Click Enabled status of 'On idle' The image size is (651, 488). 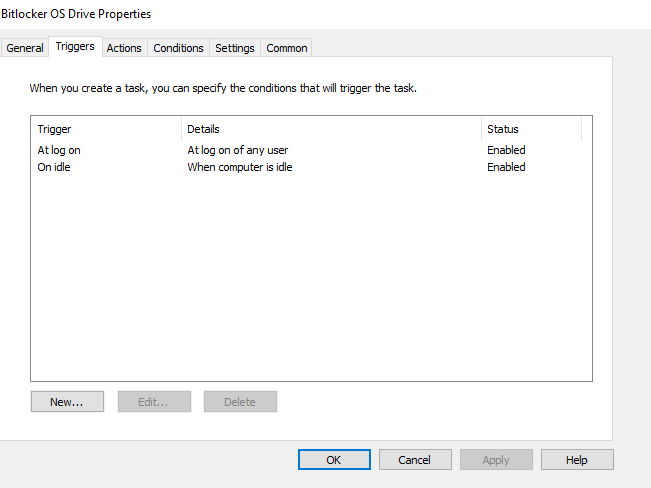click(506, 167)
